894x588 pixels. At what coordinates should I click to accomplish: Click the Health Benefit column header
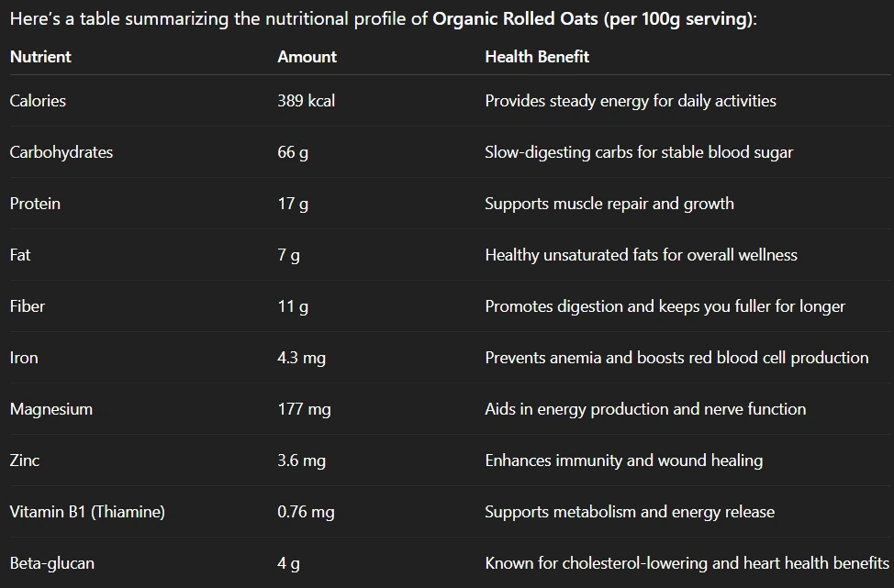[537, 57]
